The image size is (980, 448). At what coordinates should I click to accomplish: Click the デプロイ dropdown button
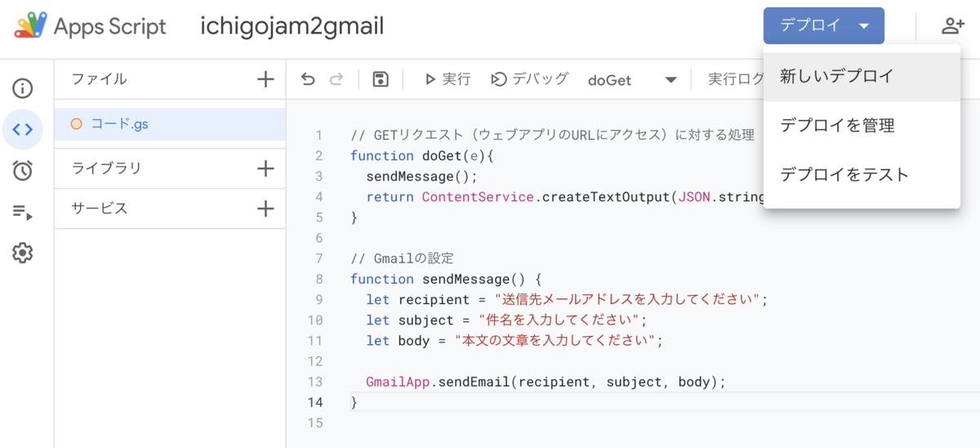[824, 25]
